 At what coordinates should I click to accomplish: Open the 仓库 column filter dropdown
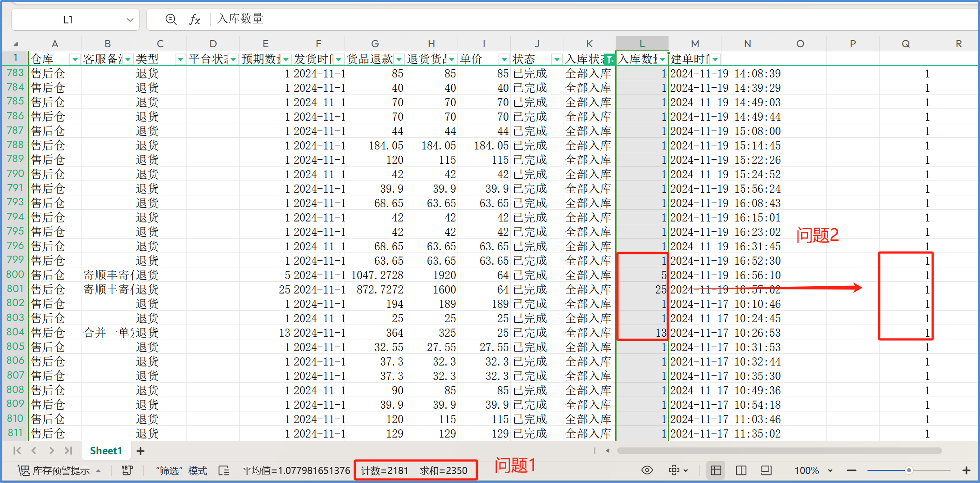(x=75, y=59)
